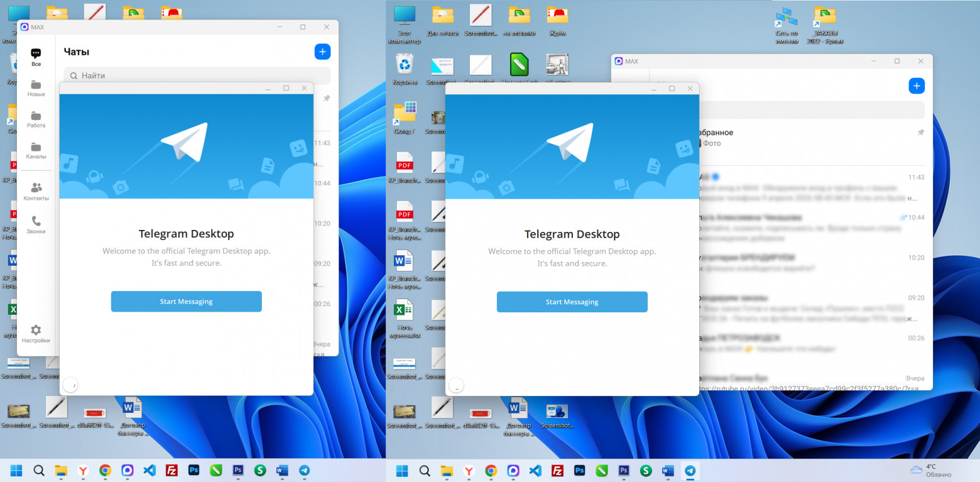980x482 pixels.
Task: Click Google Chrome on the taskbar with the weather widget
Action: pos(491,470)
